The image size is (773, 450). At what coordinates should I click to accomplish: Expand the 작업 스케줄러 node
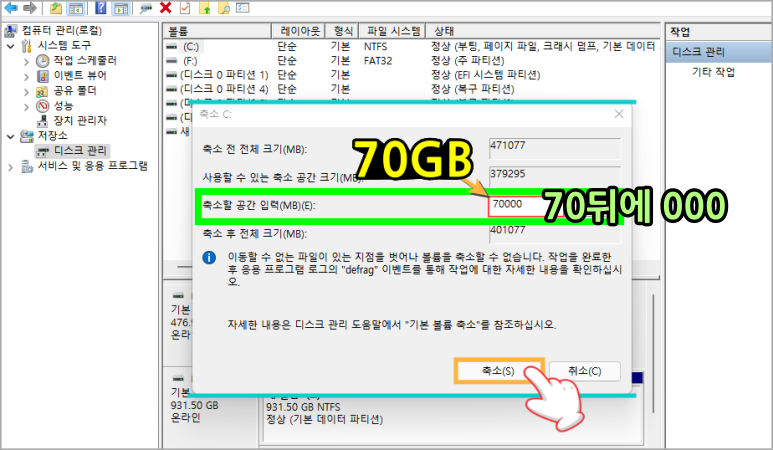[x=27, y=62]
